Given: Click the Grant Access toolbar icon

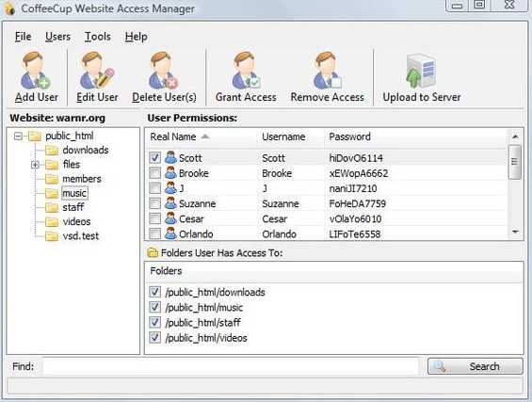Looking at the screenshot, I should click(246, 71).
